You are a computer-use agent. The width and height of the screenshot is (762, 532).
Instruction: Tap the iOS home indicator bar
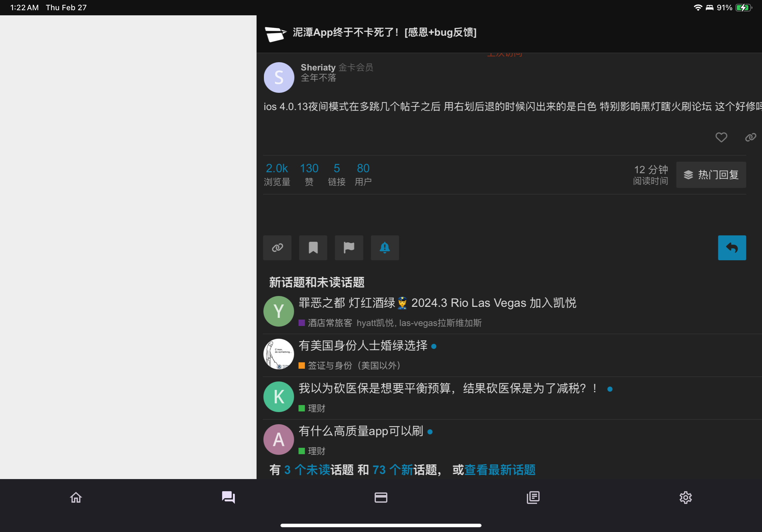[x=381, y=525]
